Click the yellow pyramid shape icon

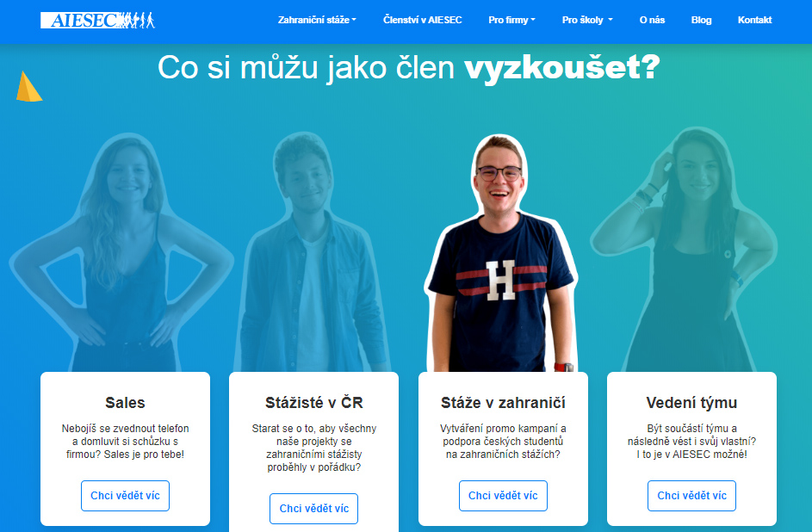point(29,86)
